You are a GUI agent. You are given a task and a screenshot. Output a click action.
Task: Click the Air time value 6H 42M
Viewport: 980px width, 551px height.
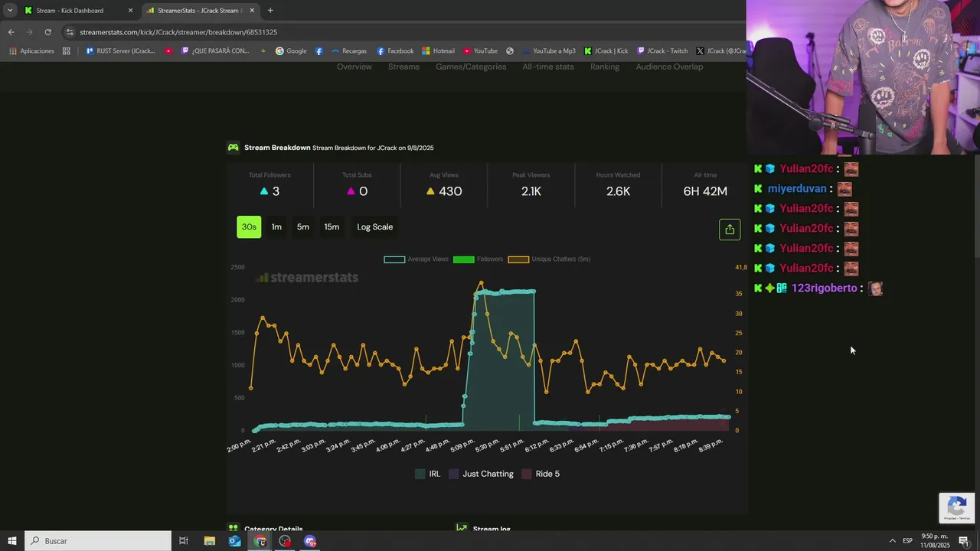click(x=705, y=191)
